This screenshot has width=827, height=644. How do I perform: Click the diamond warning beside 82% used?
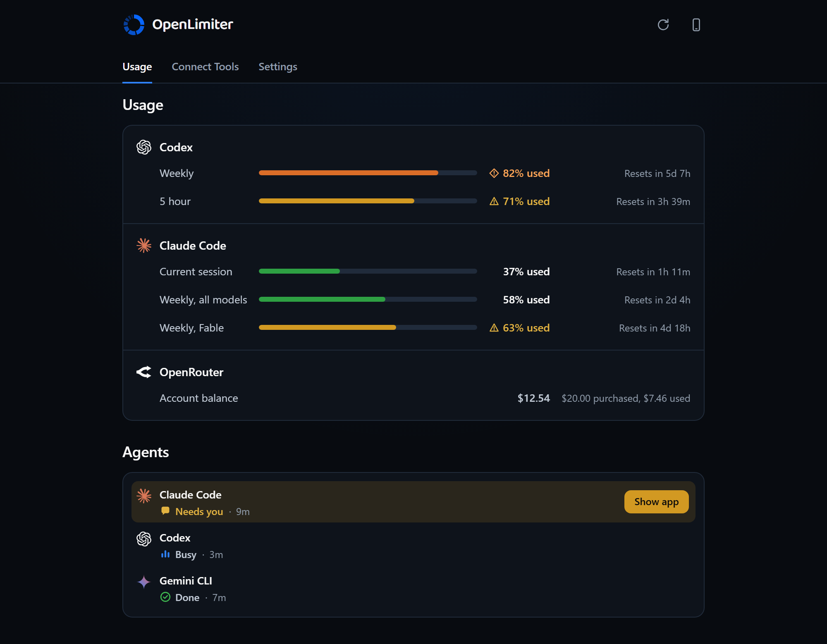[x=494, y=173]
